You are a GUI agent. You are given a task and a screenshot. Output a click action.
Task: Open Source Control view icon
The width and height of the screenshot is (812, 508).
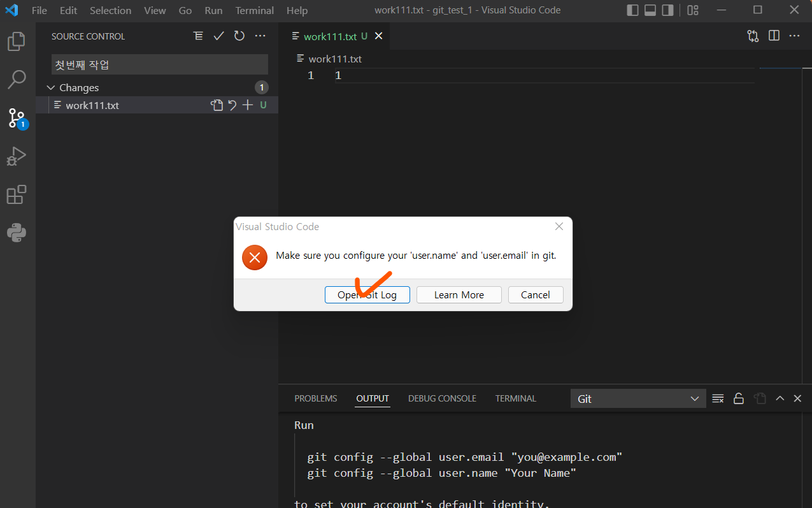click(17, 118)
